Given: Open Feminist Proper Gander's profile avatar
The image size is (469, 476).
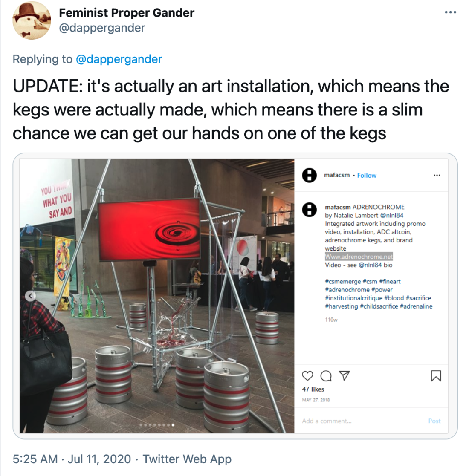Looking at the screenshot, I should click(x=32, y=20).
